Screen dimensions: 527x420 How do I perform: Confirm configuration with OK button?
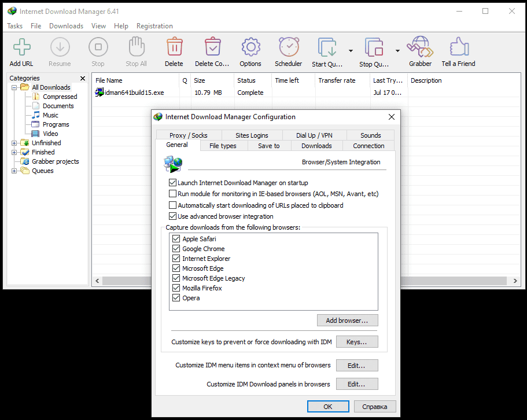328,407
